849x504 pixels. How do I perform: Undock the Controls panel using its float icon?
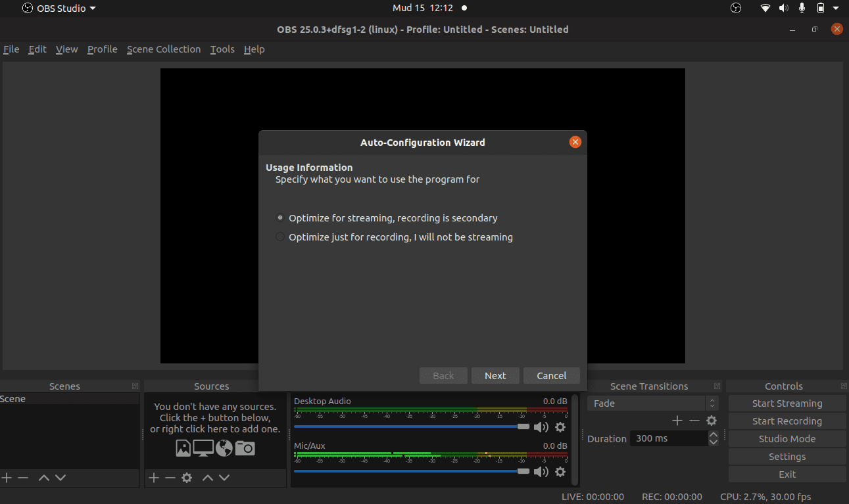coord(844,386)
